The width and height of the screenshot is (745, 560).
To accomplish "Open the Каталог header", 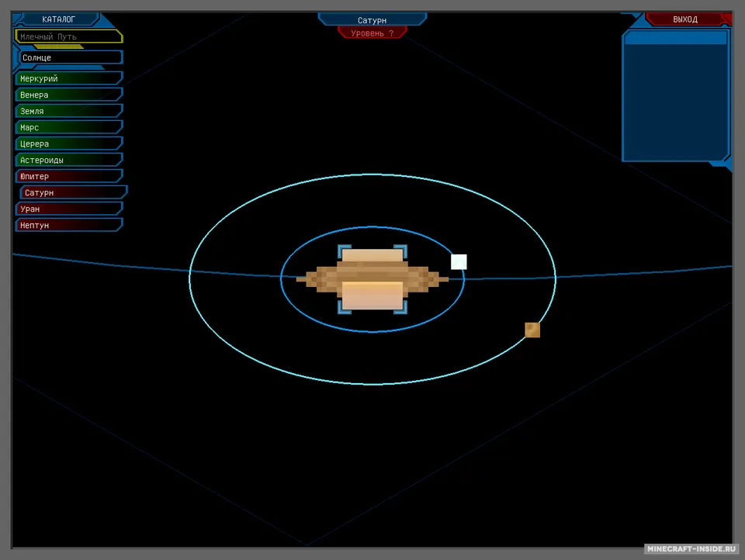I will pyautogui.click(x=58, y=19).
